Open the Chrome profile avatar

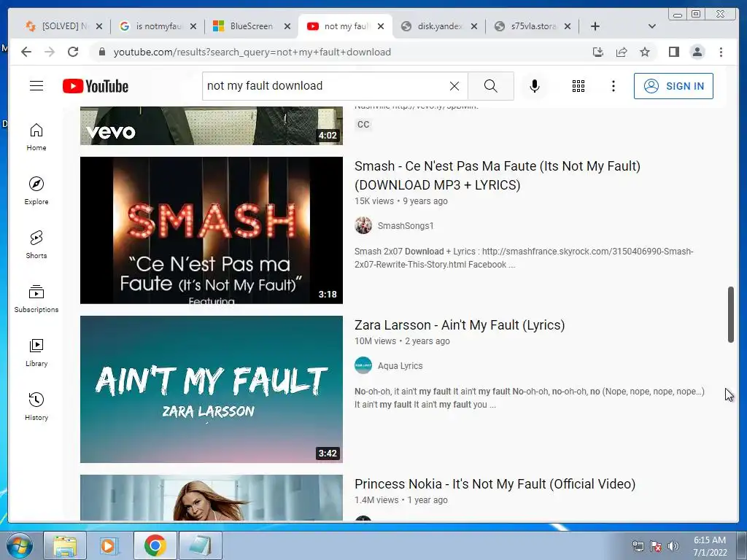tap(697, 52)
